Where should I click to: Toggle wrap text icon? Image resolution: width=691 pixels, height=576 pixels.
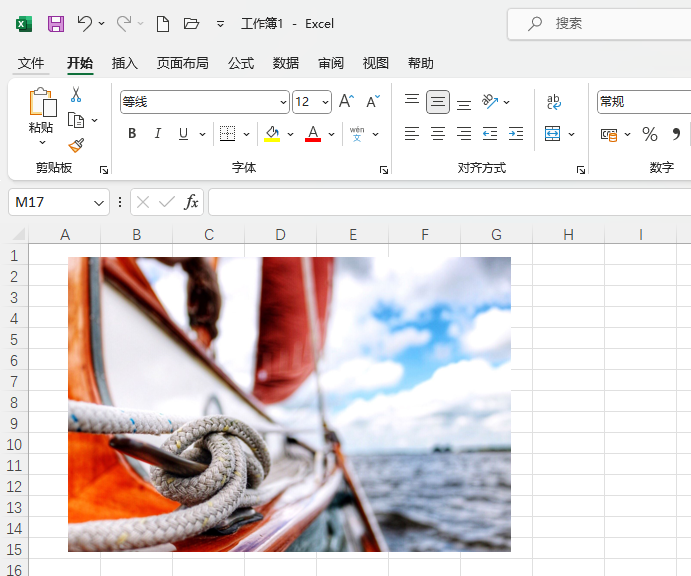pyautogui.click(x=554, y=102)
